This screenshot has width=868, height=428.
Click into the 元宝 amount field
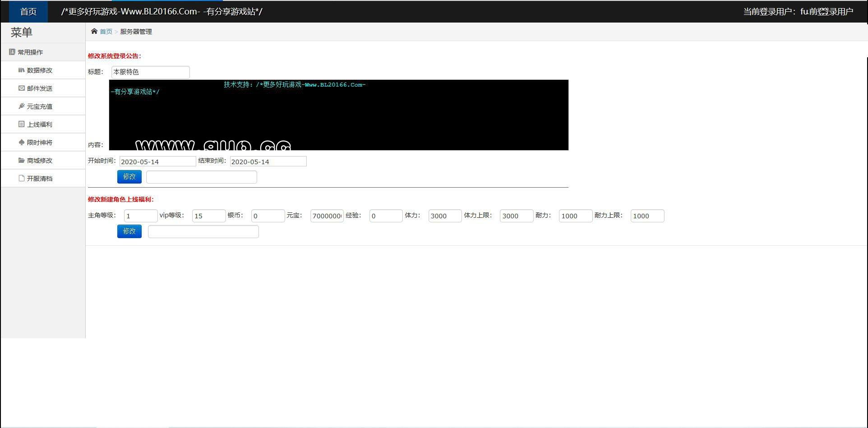coord(327,216)
